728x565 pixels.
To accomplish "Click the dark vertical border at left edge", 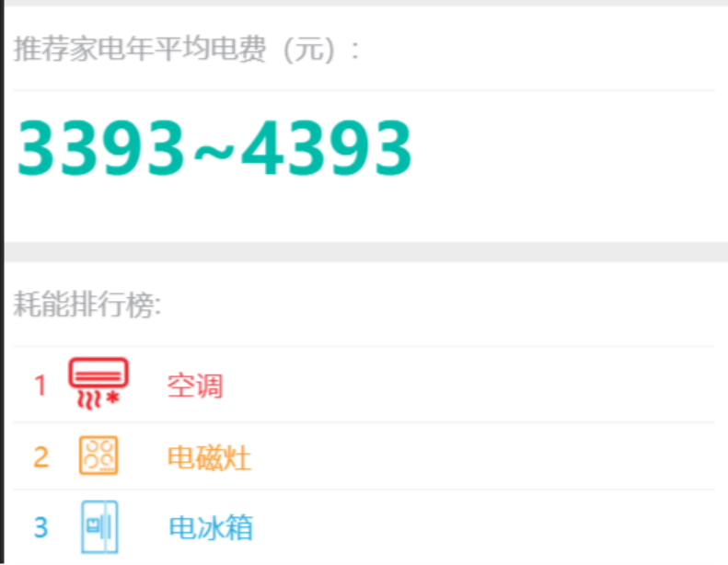I will 2,282.
